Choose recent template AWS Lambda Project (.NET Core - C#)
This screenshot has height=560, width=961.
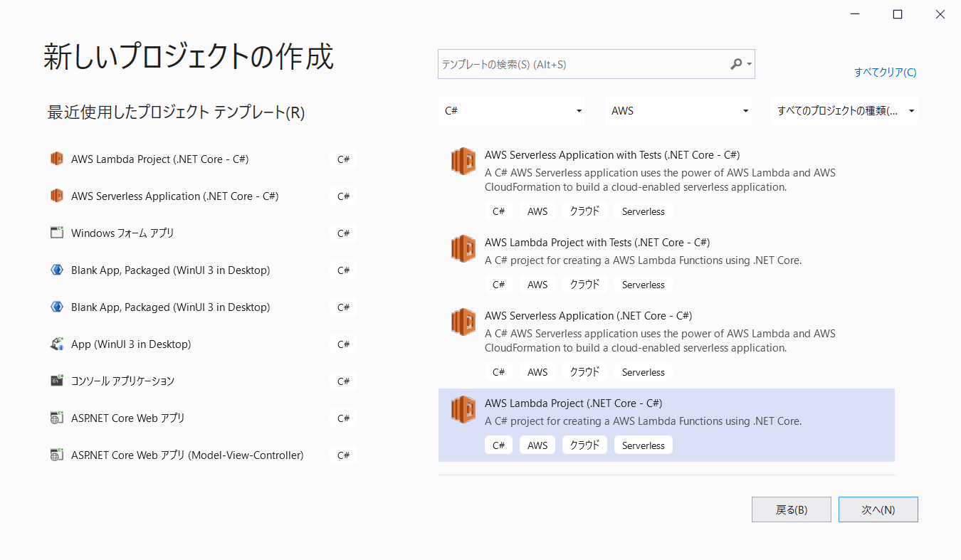(203, 159)
